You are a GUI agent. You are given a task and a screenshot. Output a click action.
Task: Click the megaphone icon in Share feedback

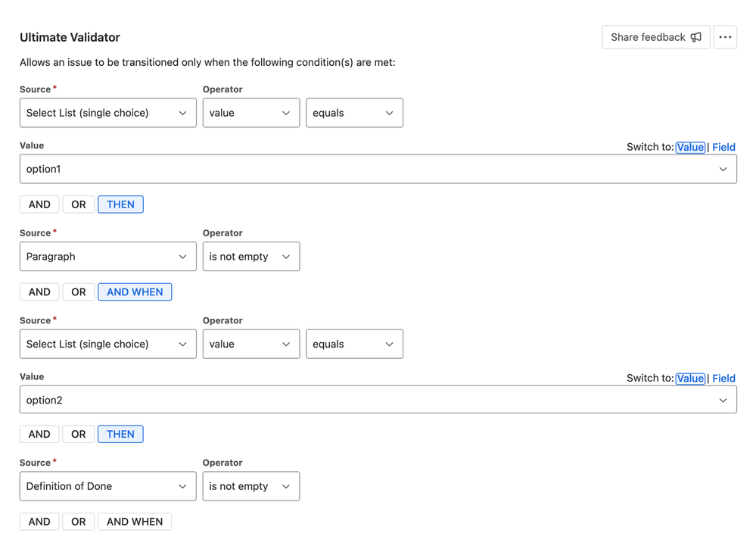tap(696, 37)
